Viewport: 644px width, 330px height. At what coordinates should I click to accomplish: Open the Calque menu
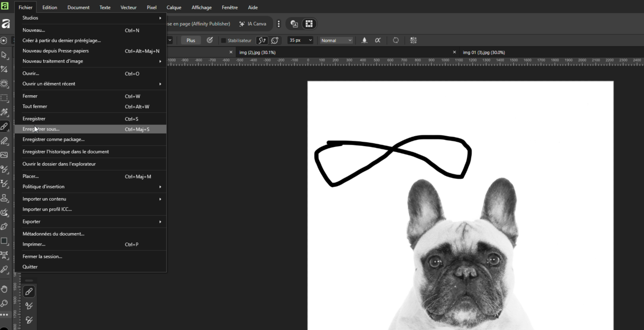click(x=174, y=7)
